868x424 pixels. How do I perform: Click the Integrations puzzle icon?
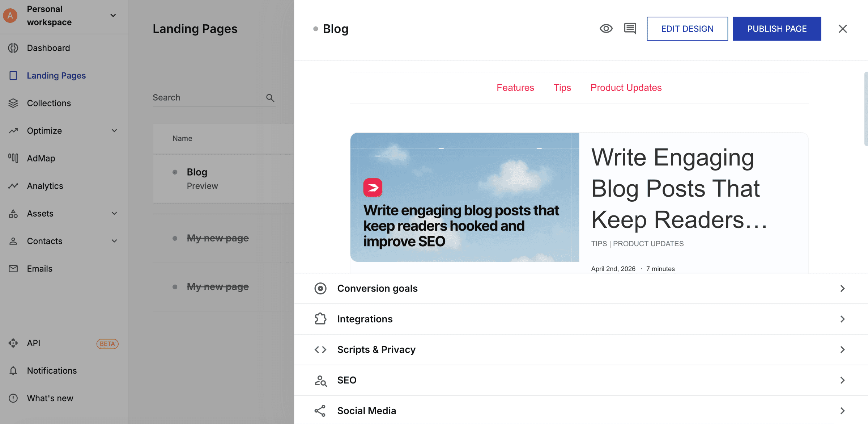tap(320, 319)
